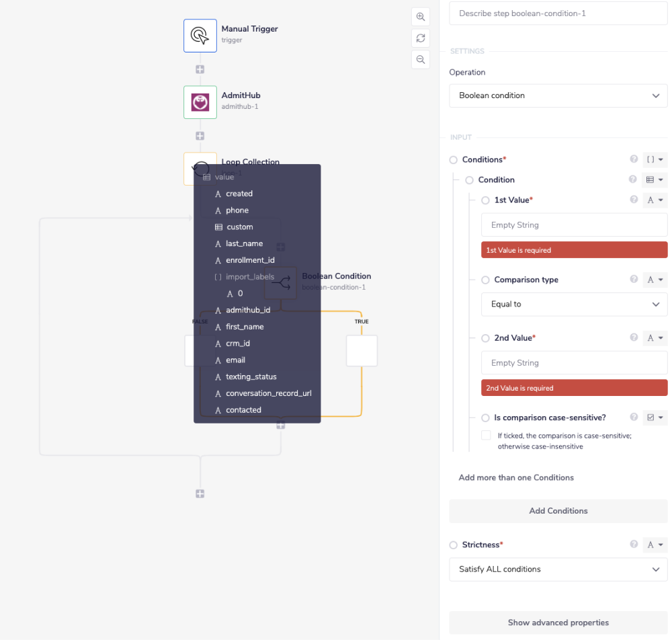Select the radio circle beside 1st Value
This screenshot has width=672, height=640.
(485, 200)
